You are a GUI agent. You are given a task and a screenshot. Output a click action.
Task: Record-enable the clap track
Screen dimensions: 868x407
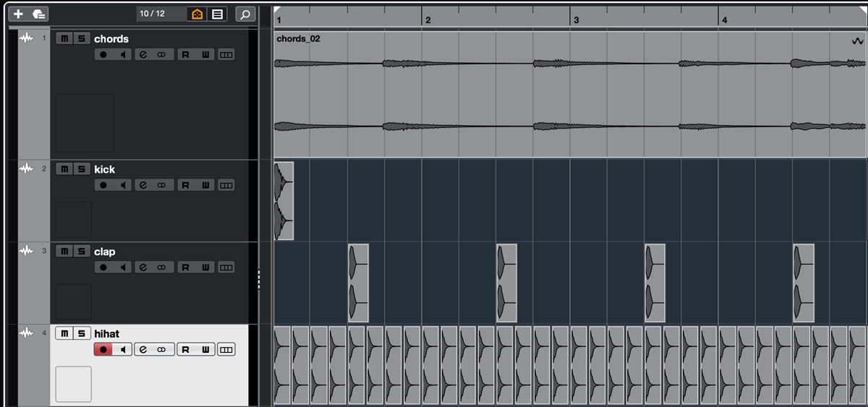[x=103, y=267]
